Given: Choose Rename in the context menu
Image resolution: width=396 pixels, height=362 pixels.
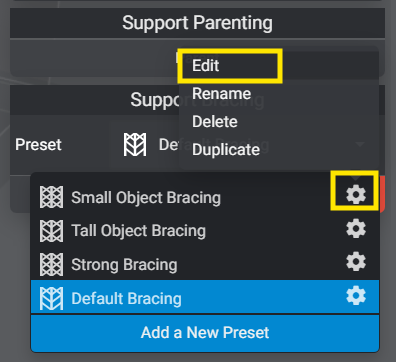Looking at the screenshot, I should click(x=221, y=94).
